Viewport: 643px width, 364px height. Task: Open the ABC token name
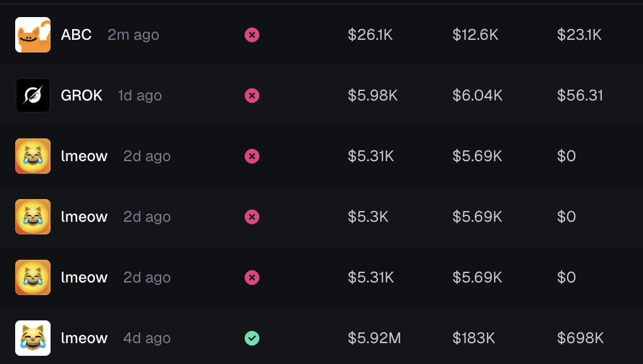click(77, 35)
